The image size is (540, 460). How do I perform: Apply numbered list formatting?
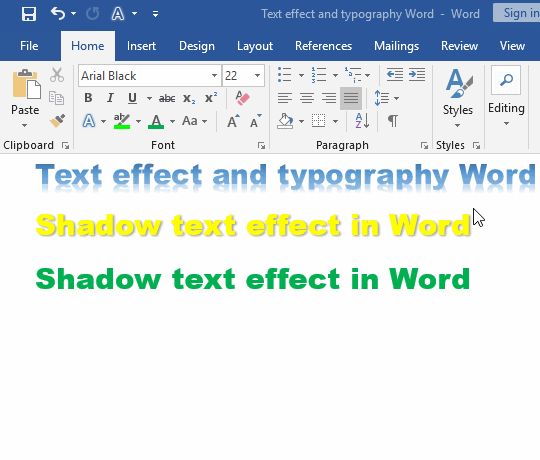click(319, 75)
